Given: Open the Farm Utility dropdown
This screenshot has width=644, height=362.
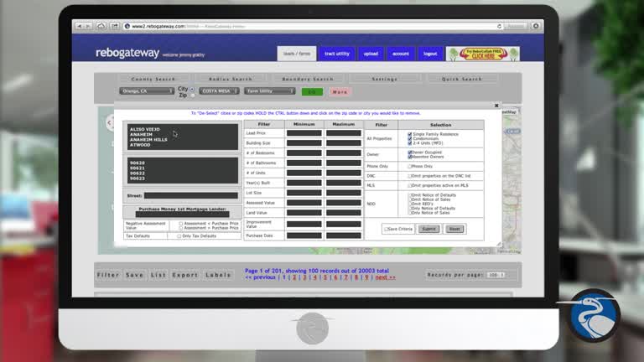Looking at the screenshot, I should pos(269,91).
